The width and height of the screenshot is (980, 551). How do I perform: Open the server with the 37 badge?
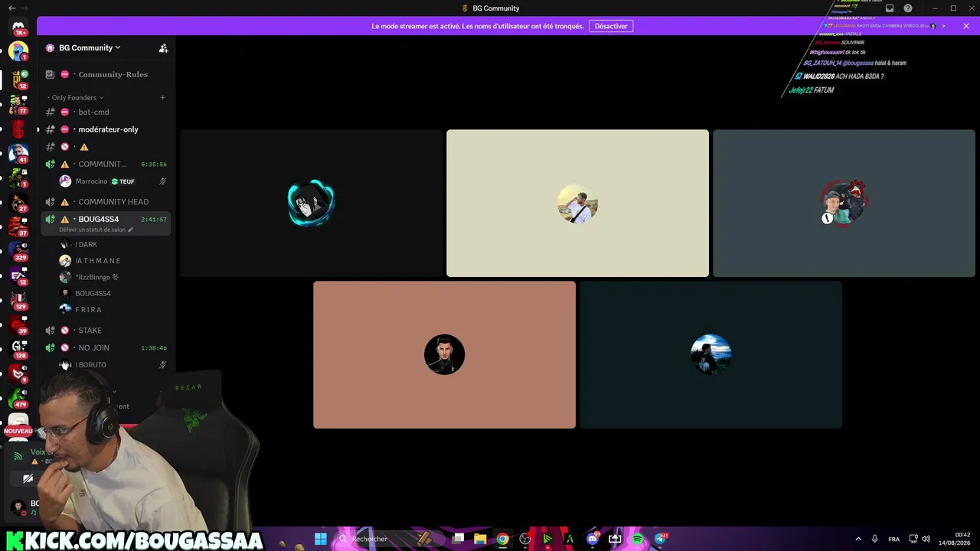pos(18,227)
